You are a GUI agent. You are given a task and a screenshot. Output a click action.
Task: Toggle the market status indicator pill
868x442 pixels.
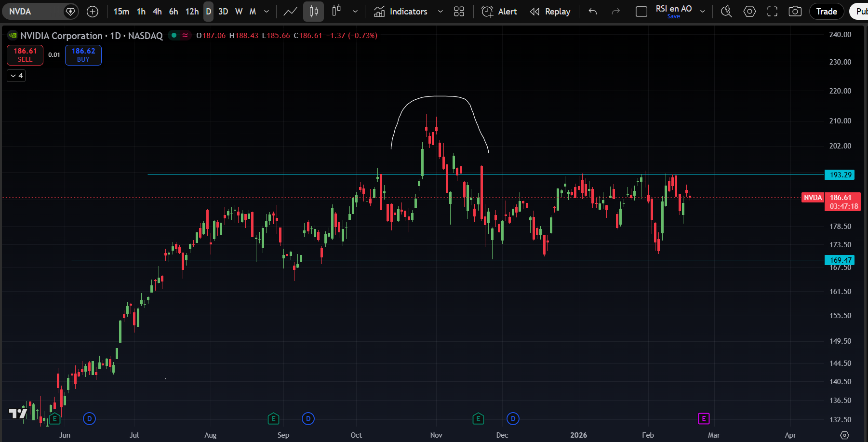(179, 35)
